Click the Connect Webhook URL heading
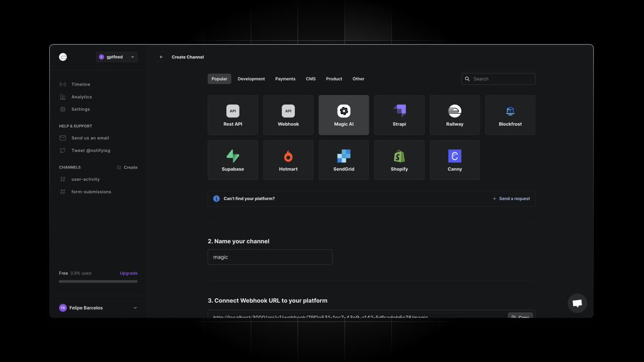 coord(268,300)
